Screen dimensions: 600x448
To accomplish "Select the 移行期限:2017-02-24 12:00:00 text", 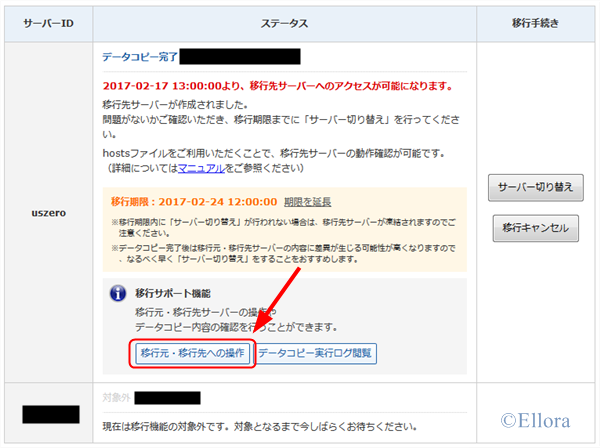I will pos(194,202).
